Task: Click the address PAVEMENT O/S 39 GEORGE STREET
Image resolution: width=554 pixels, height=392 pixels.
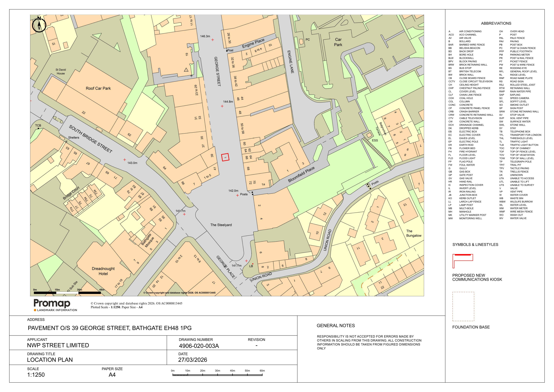Action: tap(110, 328)
